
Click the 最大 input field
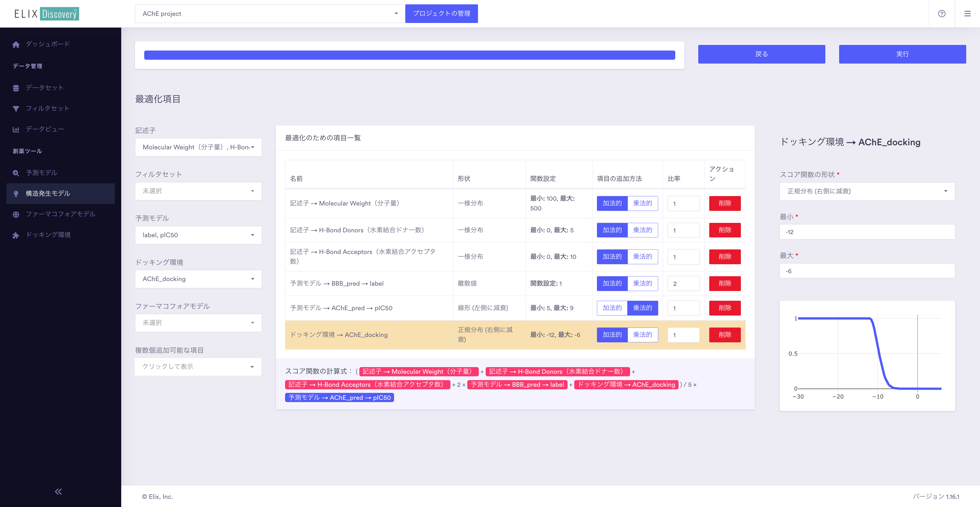pyautogui.click(x=867, y=271)
